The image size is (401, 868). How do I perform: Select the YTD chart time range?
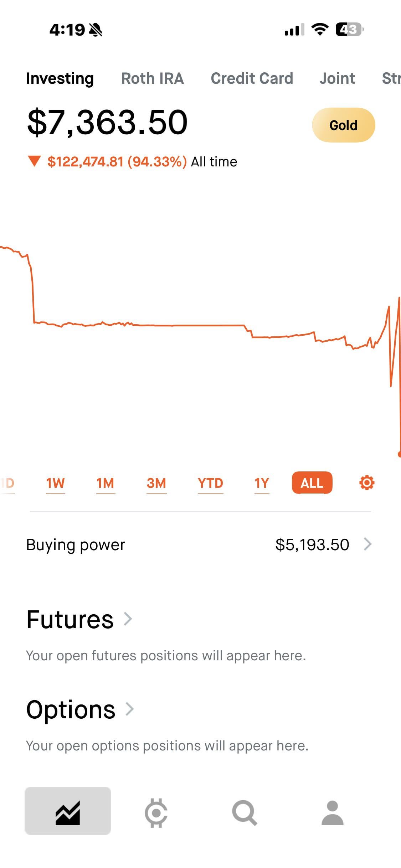(210, 483)
